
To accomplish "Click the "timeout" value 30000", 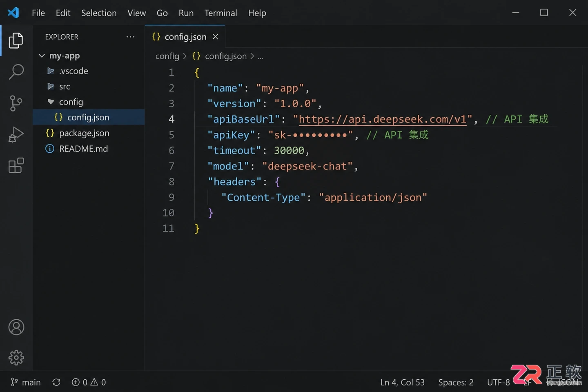I will (289, 151).
